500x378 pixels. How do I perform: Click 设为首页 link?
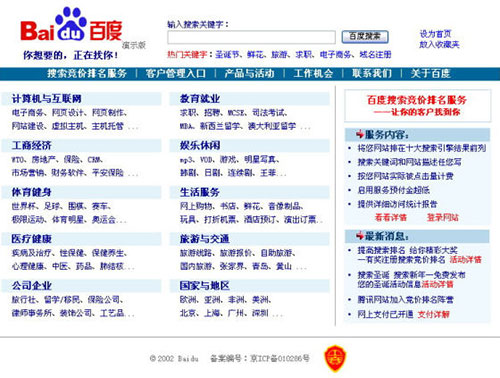tap(435, 34)
